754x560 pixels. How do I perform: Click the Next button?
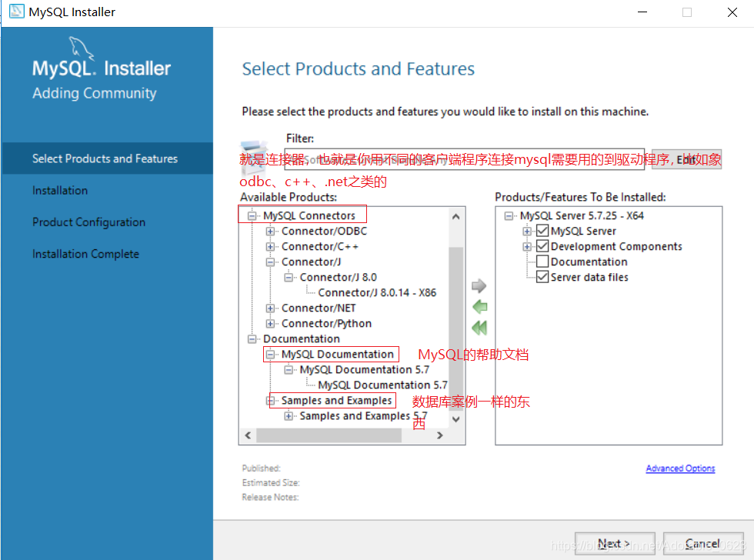tap(615, 544)
